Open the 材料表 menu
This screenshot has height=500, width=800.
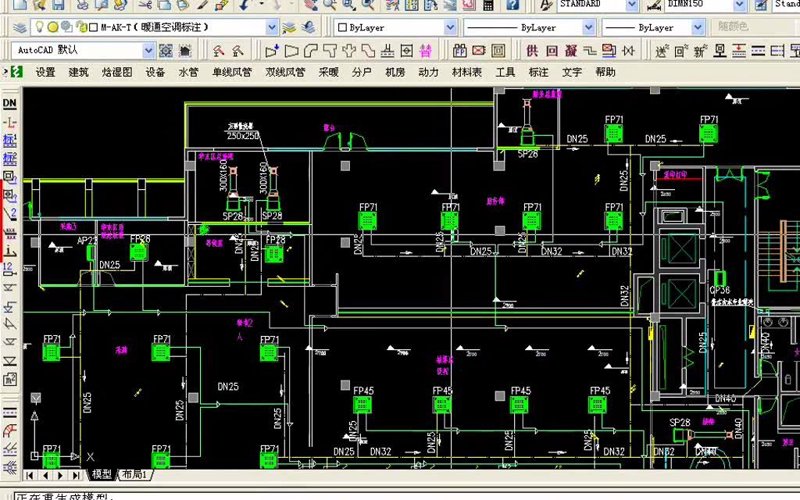pos(466,72)
